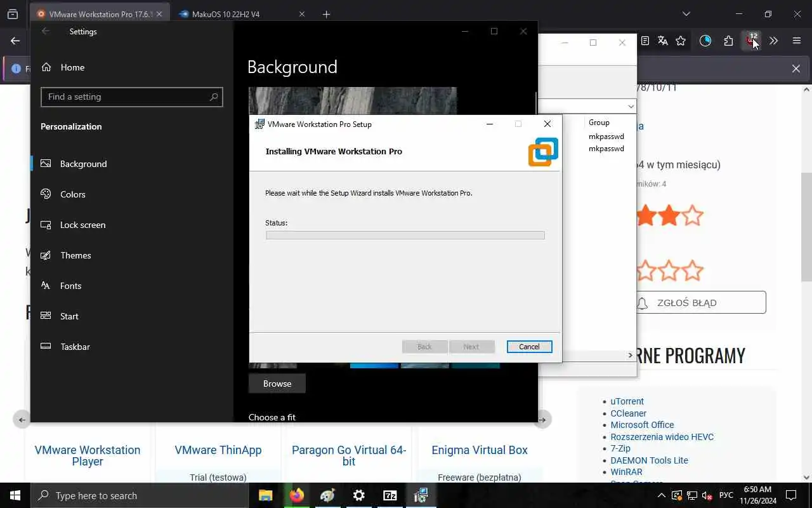Click the Windows Start button
The height and width of the screenshot is (508, 812).
tap(15, 495)
